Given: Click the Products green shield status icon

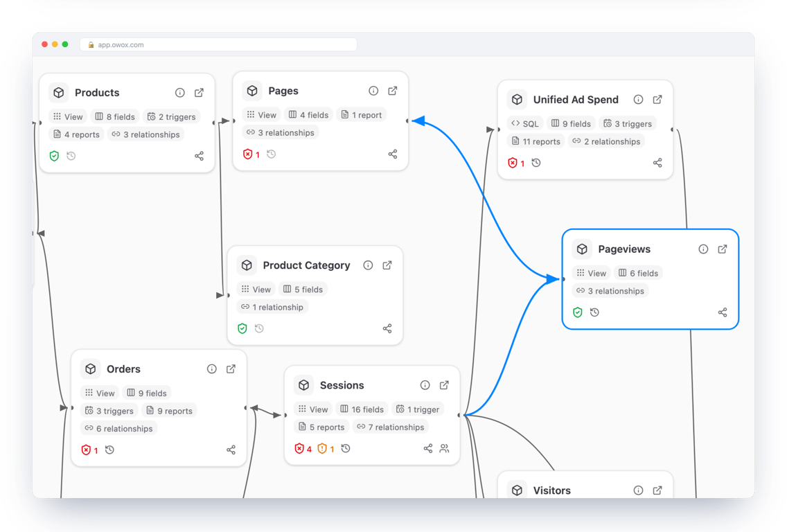Looking at the screenshot, I should tap(54, 156).
